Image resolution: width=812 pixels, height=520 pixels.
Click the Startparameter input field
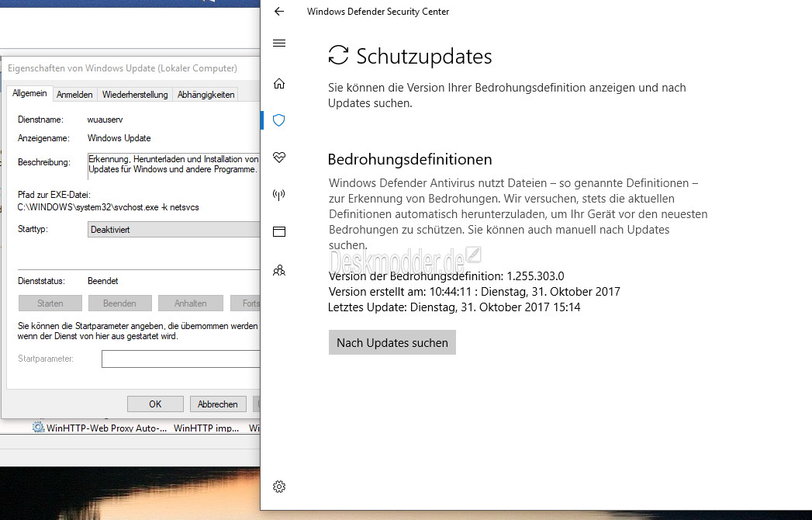pos(181,359)
